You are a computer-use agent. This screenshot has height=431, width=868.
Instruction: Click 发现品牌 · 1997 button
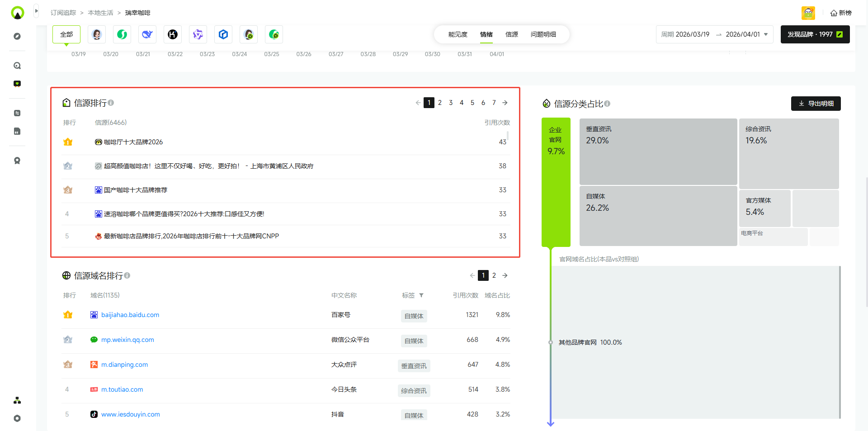click(x=815, y=34)
